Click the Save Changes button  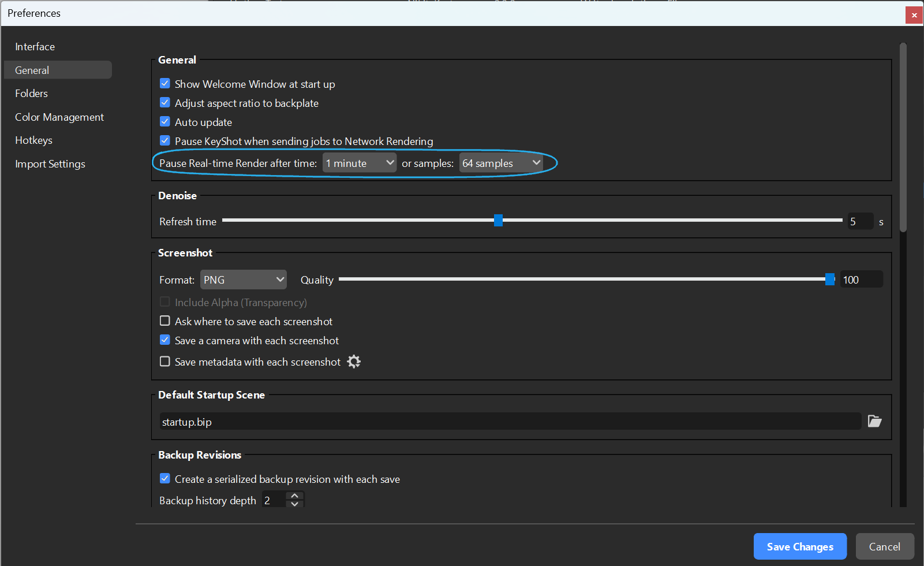tap(800, 546)
